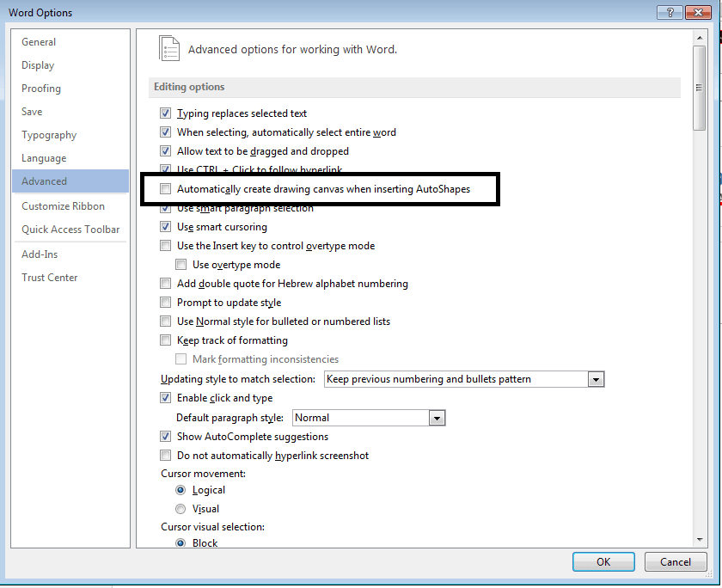Select the Save options page

31,111
